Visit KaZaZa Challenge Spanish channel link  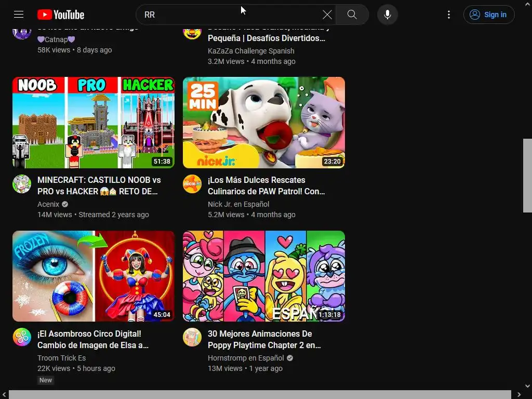point(251,51)
